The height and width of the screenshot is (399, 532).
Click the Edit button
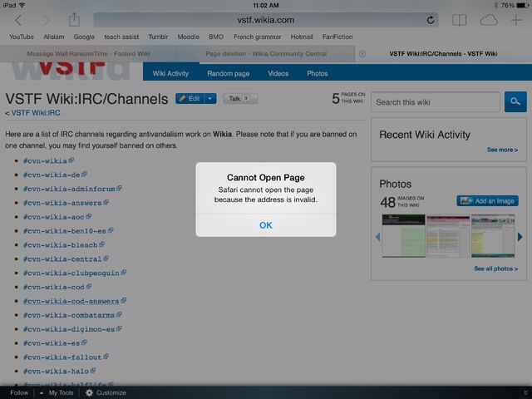point(190,98)
